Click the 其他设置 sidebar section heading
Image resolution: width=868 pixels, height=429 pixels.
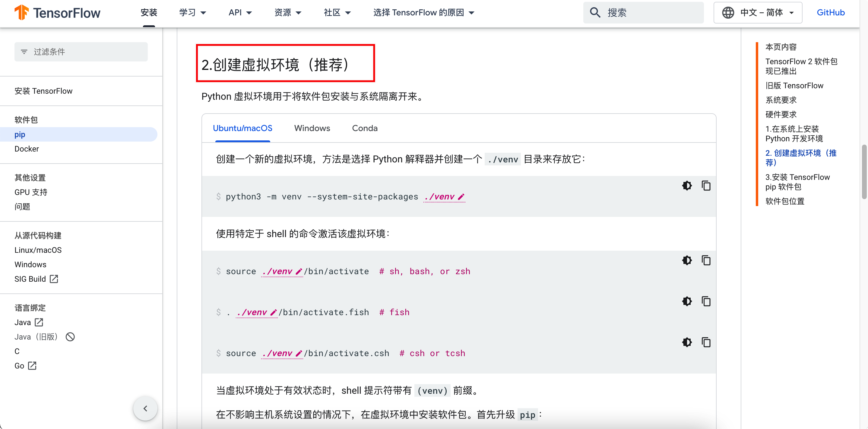point(30,178)
